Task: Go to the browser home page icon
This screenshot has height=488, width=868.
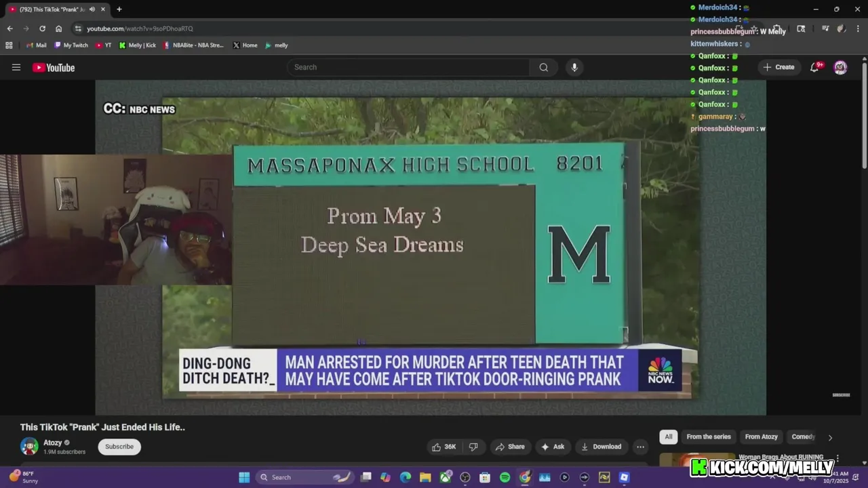Action: 58,28
